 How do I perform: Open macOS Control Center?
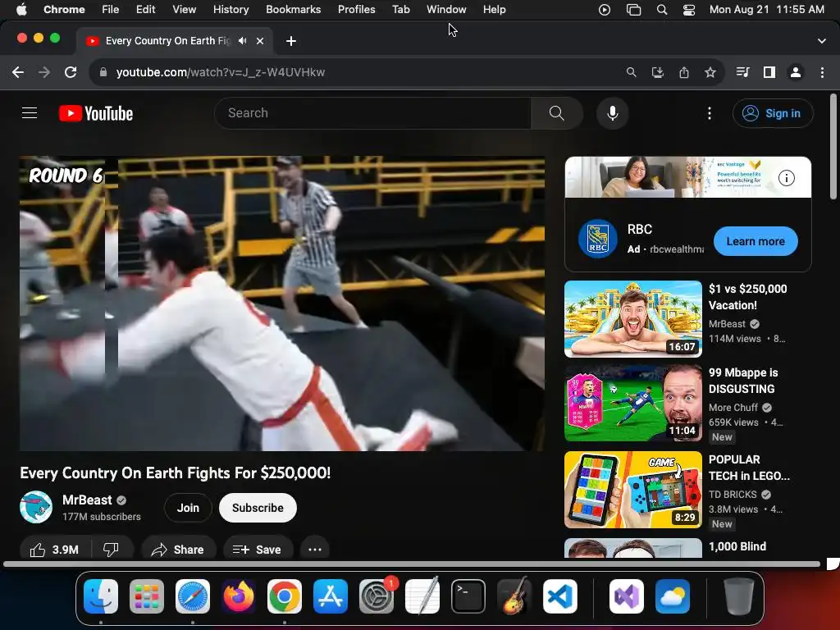(x=689, y=9)
